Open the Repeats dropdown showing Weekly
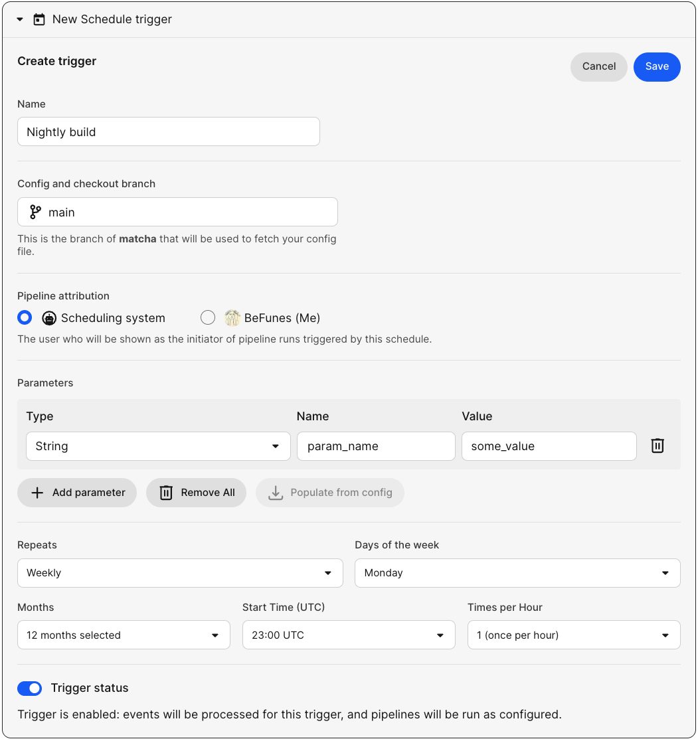The width and height of the screenshot is (700, 741). coord(180,572)
